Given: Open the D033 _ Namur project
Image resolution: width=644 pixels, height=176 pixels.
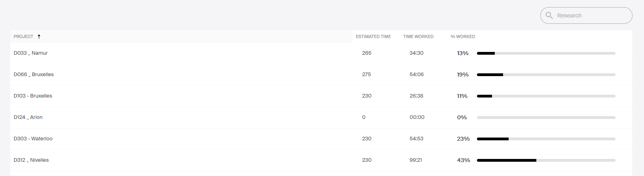Looking at the screenshot, I should pos(30,53).
